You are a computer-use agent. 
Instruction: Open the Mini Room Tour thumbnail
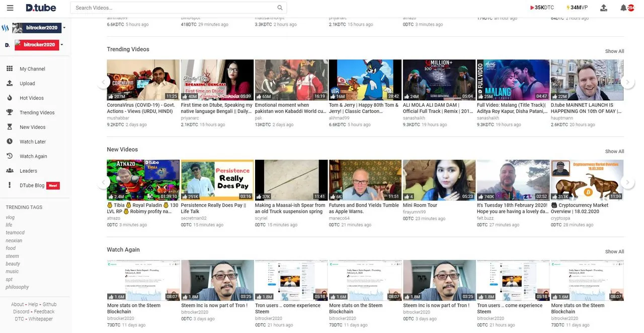tap(439, 180)
